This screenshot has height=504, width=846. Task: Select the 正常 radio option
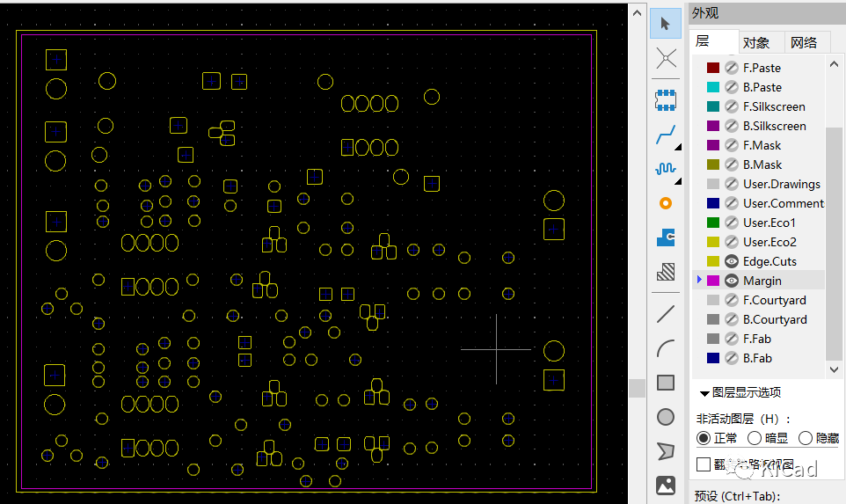point(703,438)
